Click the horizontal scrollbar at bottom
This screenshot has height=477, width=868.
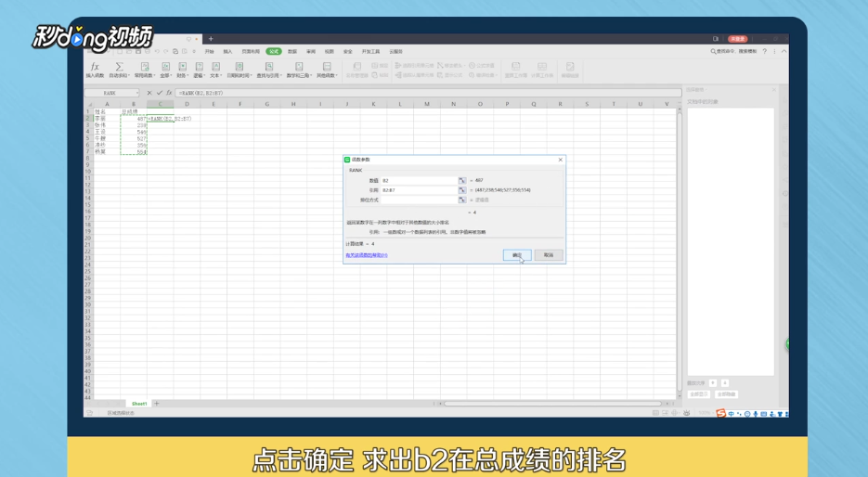pyautogui.click(x=552, y=404)
